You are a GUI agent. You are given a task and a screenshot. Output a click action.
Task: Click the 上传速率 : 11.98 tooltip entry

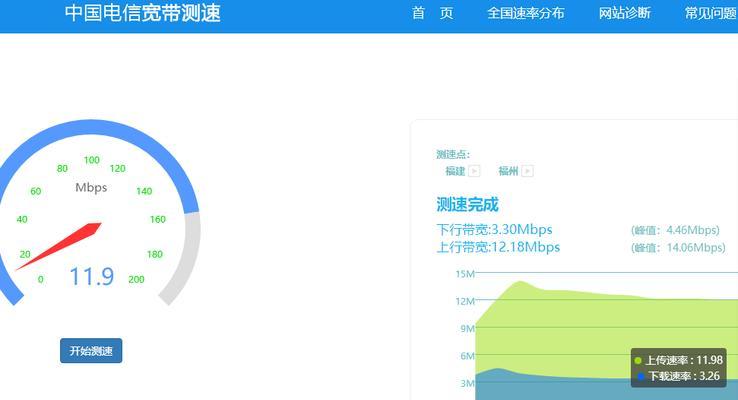(678, 360)
